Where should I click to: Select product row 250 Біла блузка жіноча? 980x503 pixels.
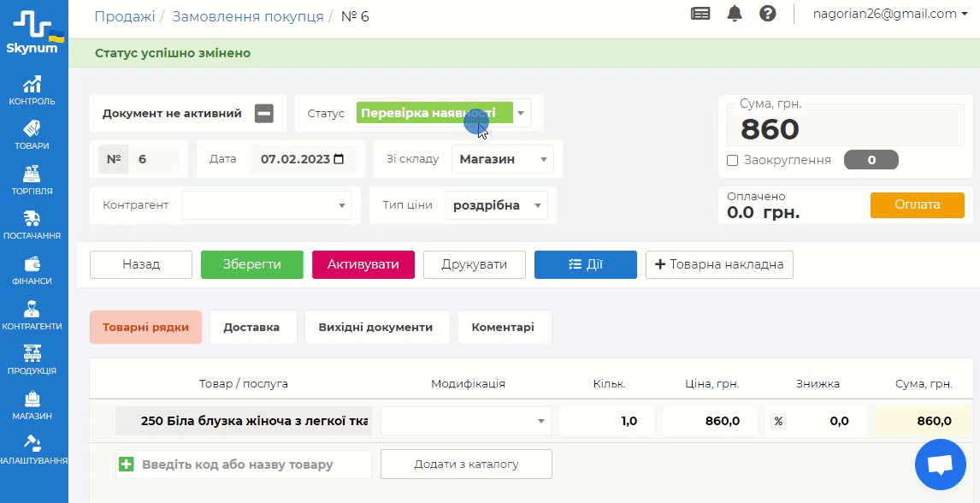tap(244, 421)
